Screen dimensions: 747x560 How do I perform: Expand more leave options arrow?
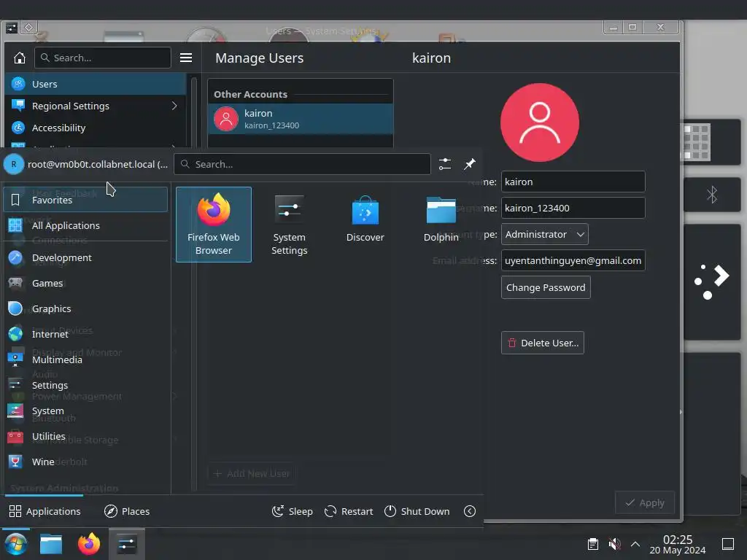pos(470,511)
